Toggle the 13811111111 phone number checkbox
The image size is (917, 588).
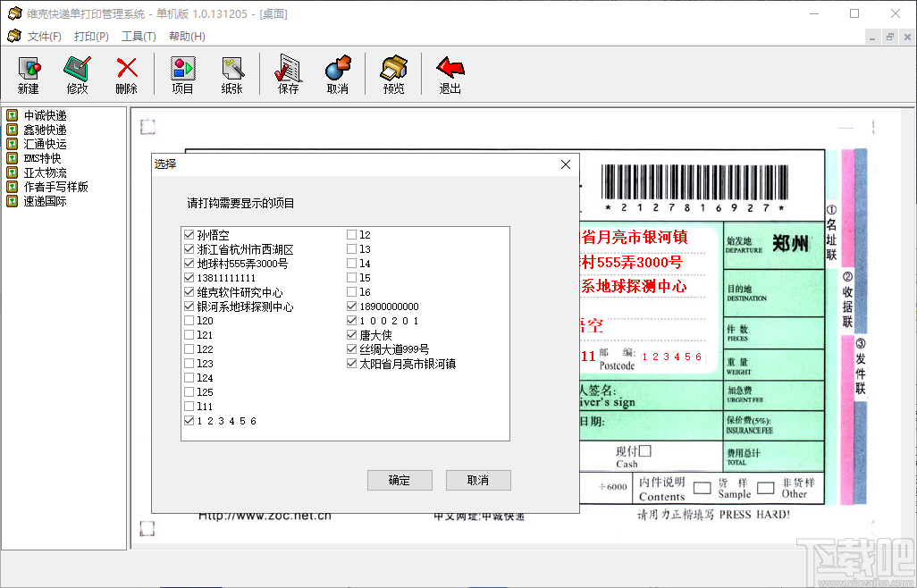tap(189, 277)
